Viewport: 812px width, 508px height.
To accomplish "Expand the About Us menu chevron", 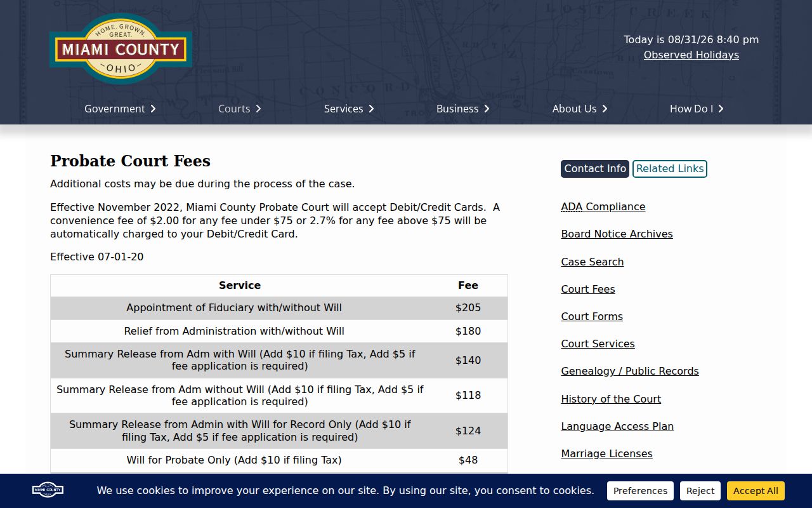I will click(605, 109).
